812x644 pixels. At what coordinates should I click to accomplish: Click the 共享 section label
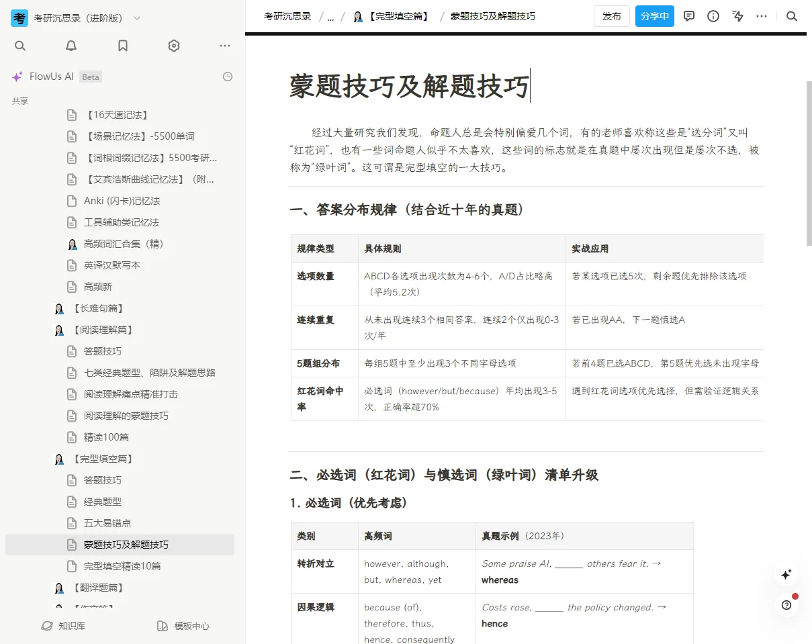[x=20, y=101]
